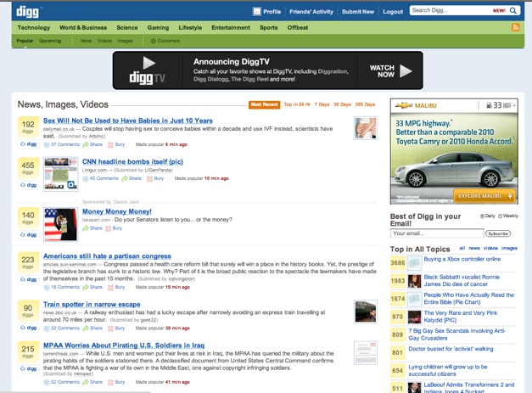
Task: Sort by 7 Days
Action: [x=322, y=104]
